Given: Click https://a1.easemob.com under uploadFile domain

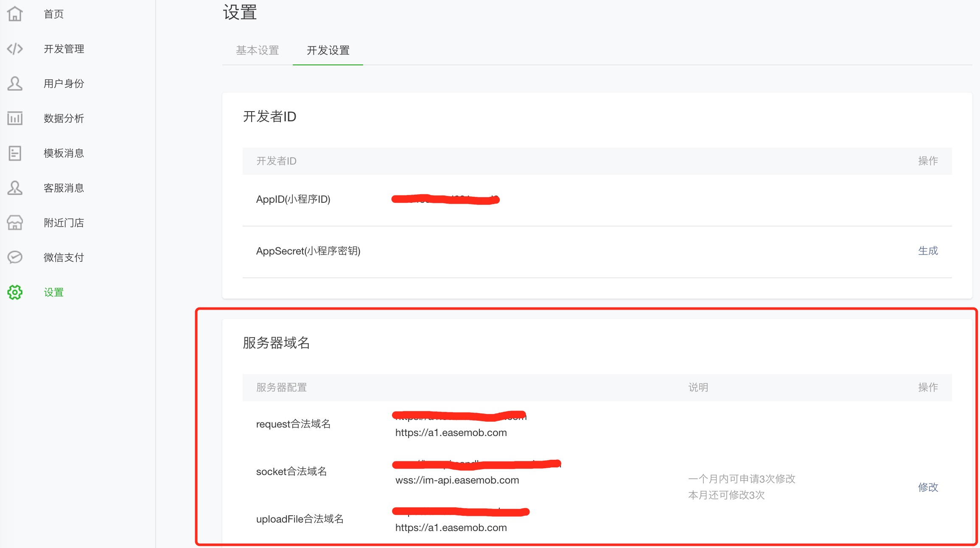Looking at the screenshot, I should (x=451, y=528).
